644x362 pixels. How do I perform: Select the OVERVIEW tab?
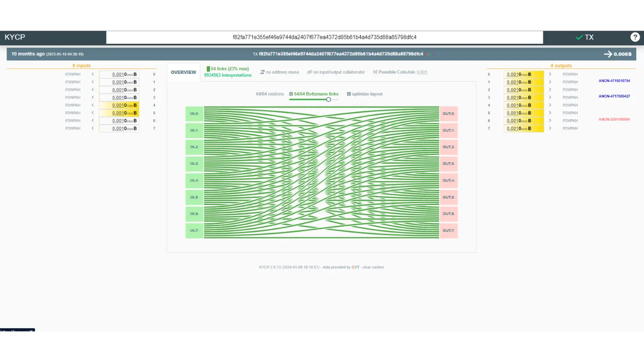[x=183, y=72]
